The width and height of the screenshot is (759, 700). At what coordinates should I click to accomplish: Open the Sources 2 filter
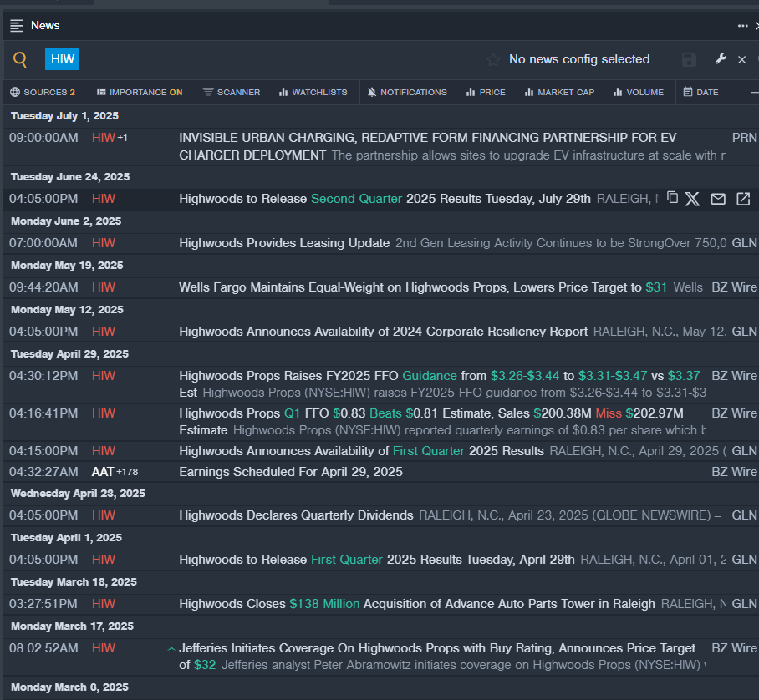(x=43, y=92)
